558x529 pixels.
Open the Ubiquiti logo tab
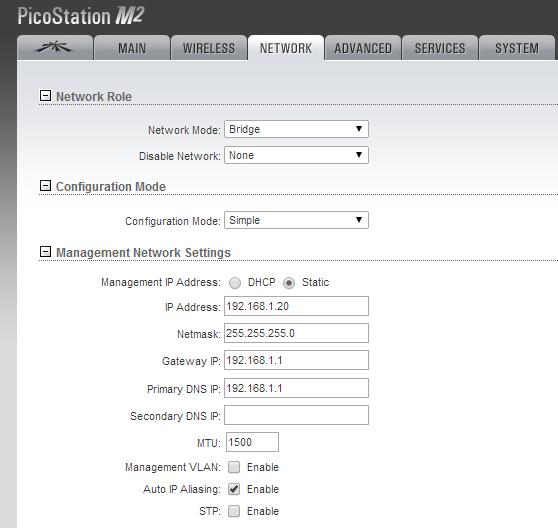click(55, 48)
